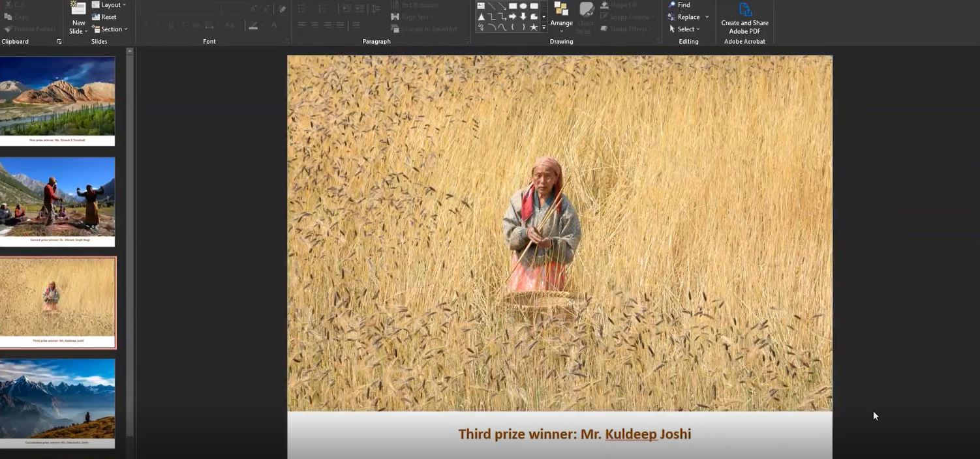Viewport: 980px width, 459px height.
Task: Open the Clipboard pane launcher
Action: [x=59, y=42]
